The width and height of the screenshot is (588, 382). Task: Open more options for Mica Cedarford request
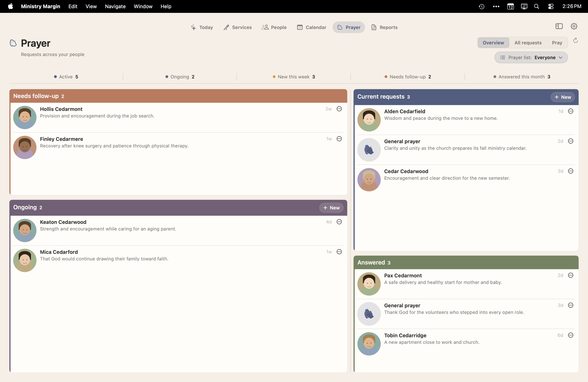(x=339, y=251)
